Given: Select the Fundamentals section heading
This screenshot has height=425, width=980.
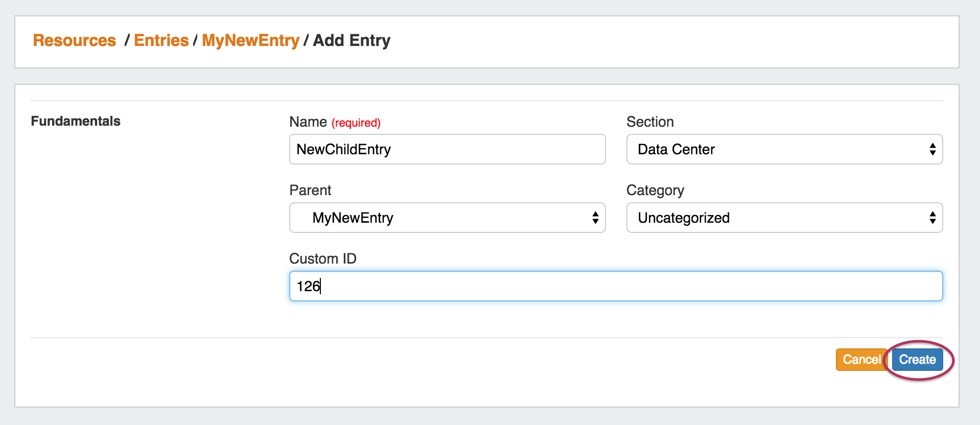Looking at the screenshot, I should pos(76,121).
